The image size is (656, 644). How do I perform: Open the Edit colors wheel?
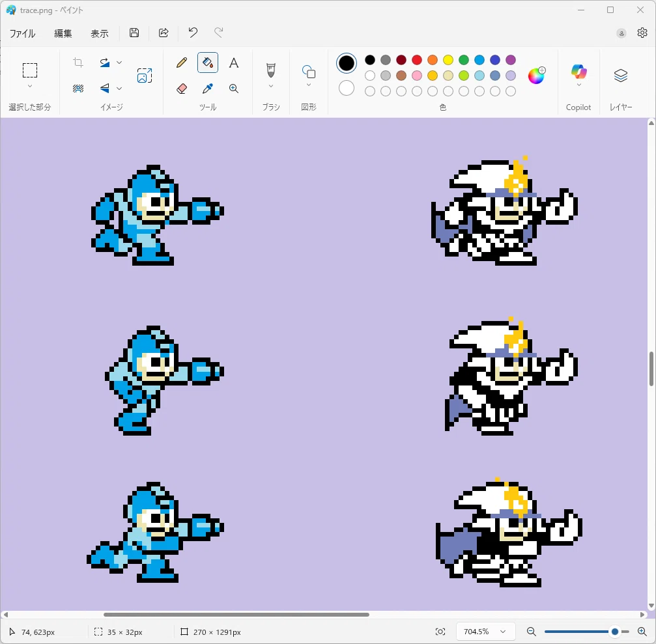pyautogui.click(x=537, y=76)
